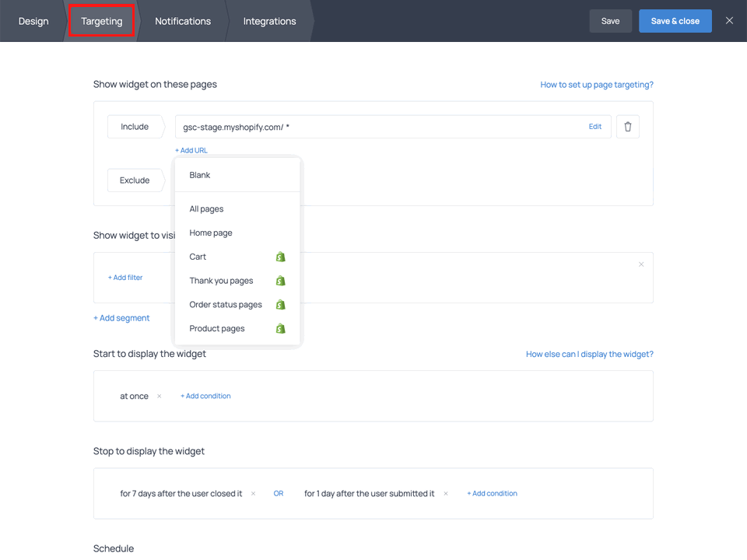Remove the 'at once' display condition
747x560 pixels.
click(159, 396)
